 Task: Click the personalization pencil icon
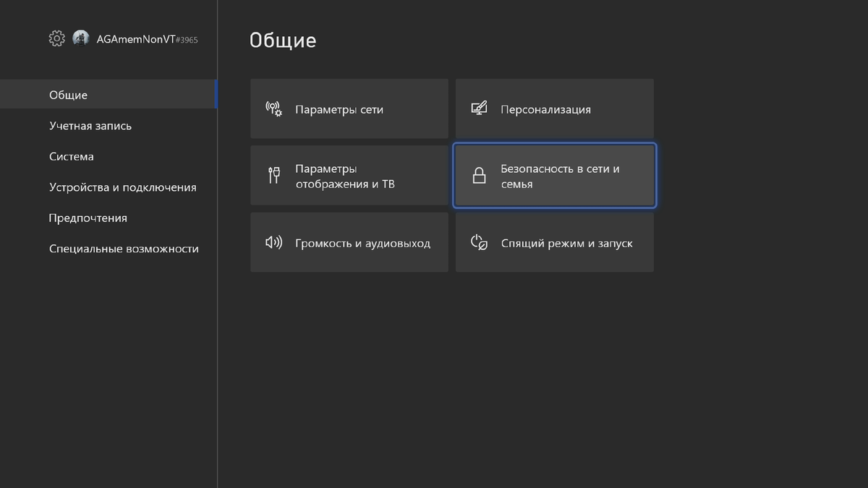pos(478,108)
